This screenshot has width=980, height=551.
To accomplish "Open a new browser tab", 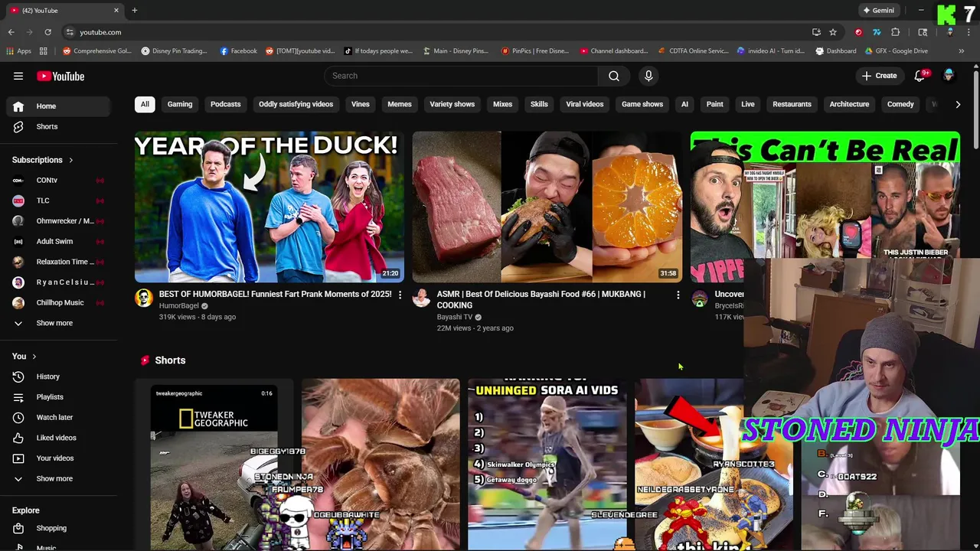I will tap(135, 10).
